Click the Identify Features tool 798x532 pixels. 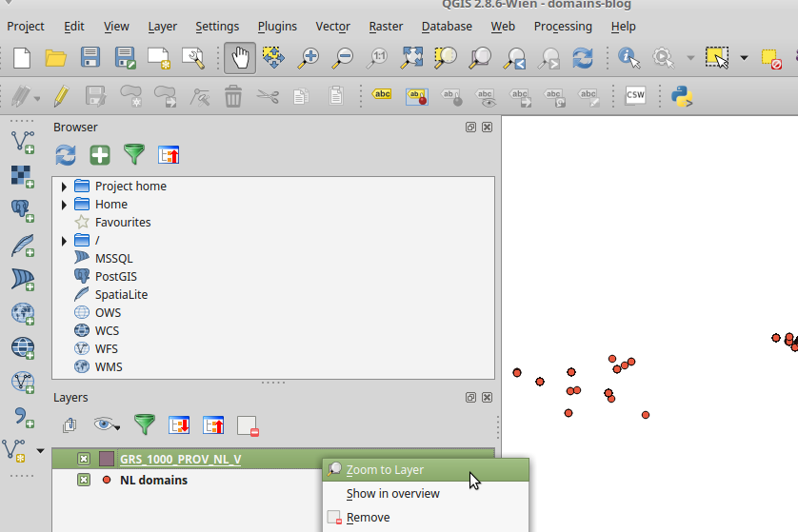pyautogui.click(x=628, y=58)
